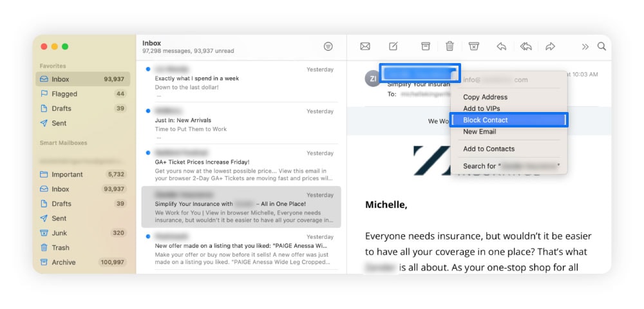Reply to the message with single arrow
Viewport: 644px width, 309px height.
click(x=501, y=46)
